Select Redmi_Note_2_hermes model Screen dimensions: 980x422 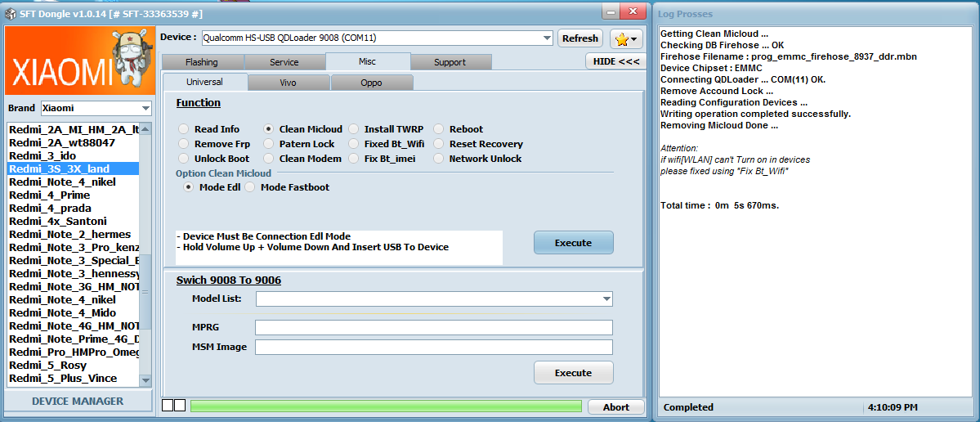tap(73, 235)
